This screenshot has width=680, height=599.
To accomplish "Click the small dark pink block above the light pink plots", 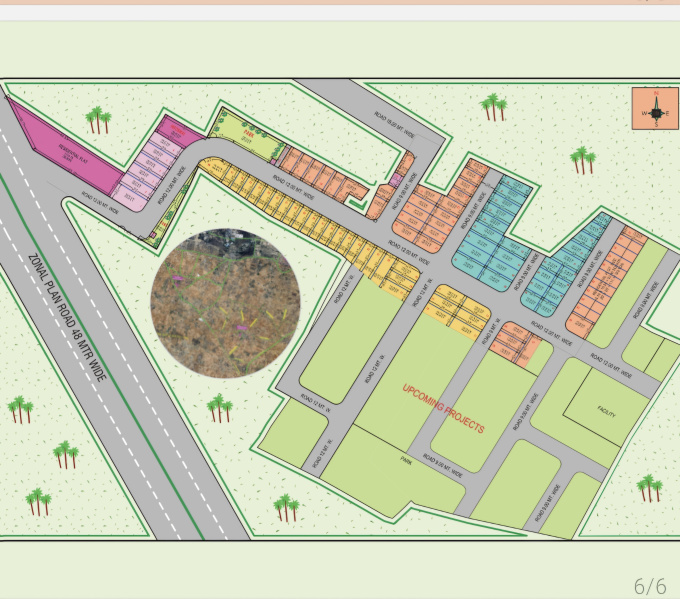I will click(x=176, y=130).
